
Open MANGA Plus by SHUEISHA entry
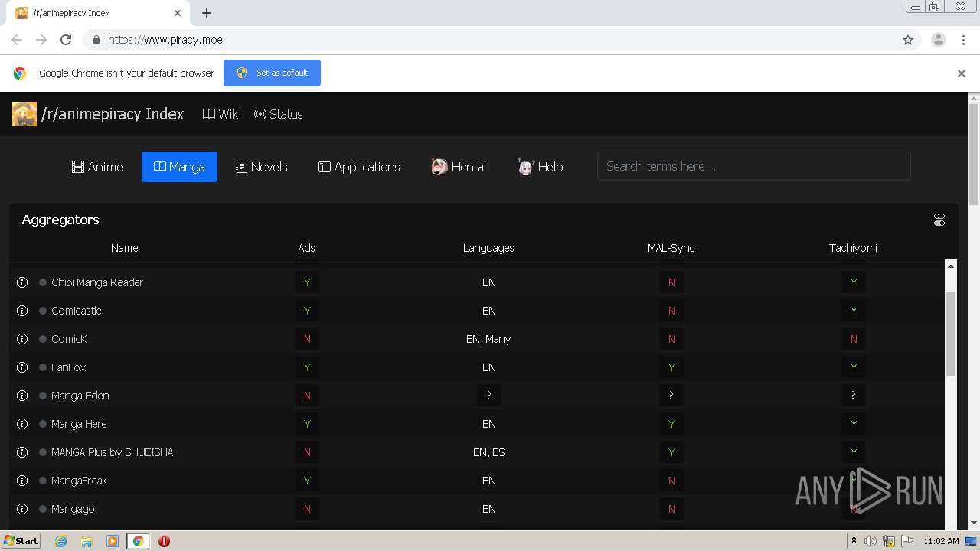(112, 452)
